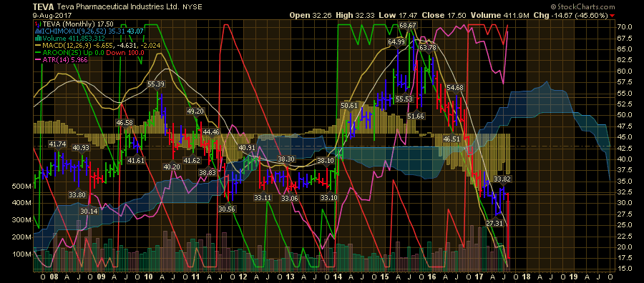Click the 55.39 price label near 2010
Viewport: 644px width, 283px height.
pos(156,84)
